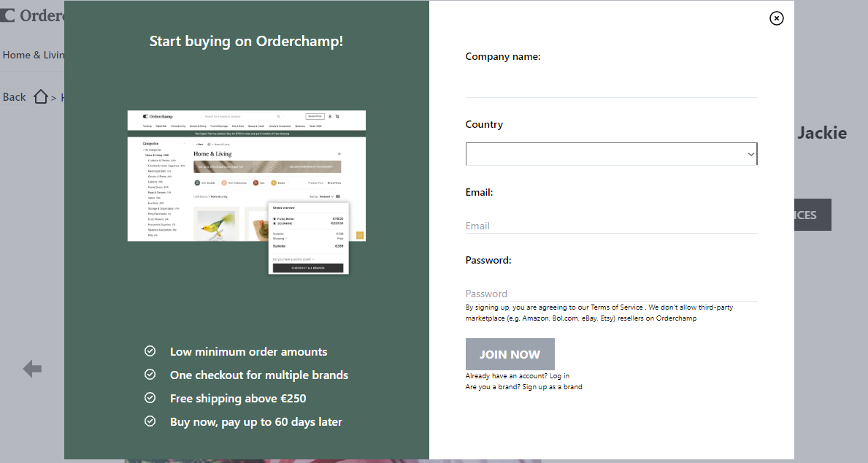Click the checkmark beside Free shipping above €250
This screenshot has height=463, width=868.
pos(150,398)
